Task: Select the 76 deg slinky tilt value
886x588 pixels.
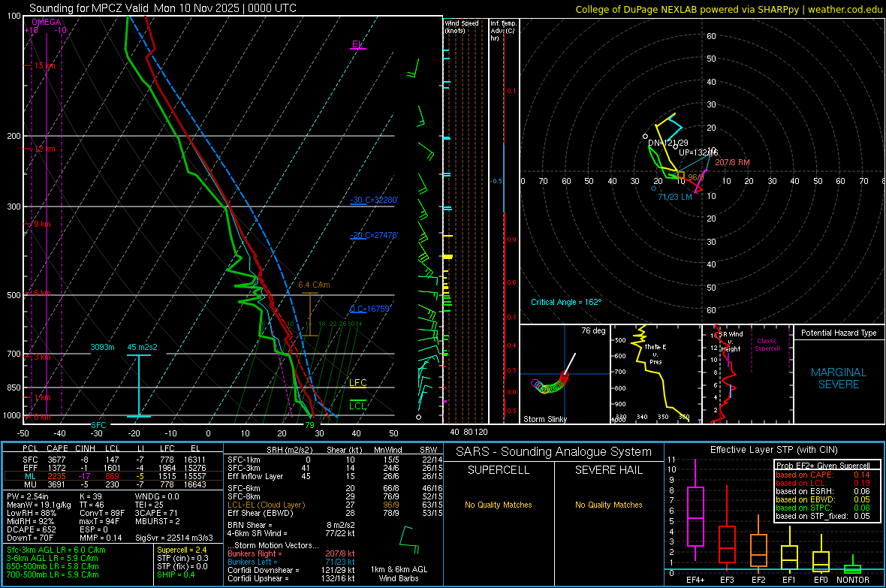Action: tap(593, 330)
